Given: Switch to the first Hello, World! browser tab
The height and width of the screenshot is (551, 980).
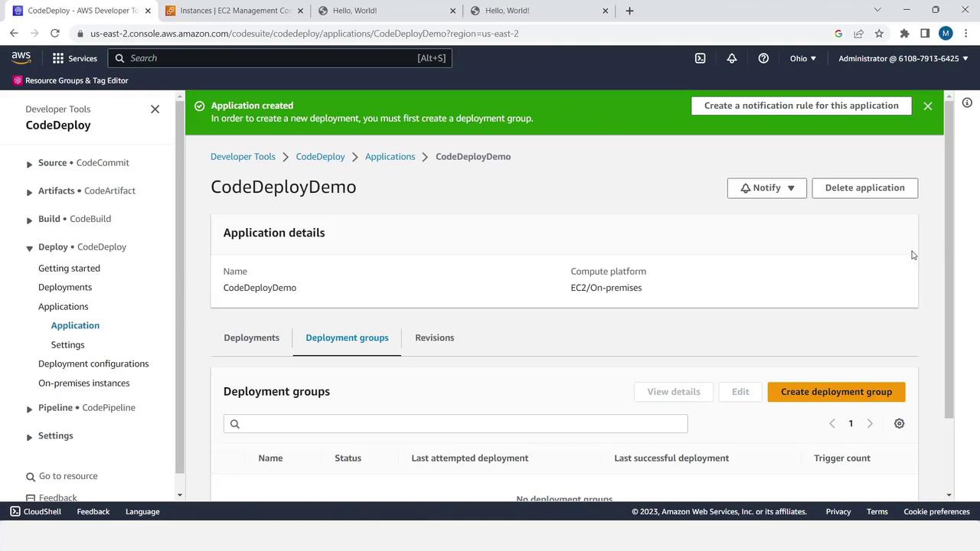Looking at the screenshot, I should [x=386, y=11].
